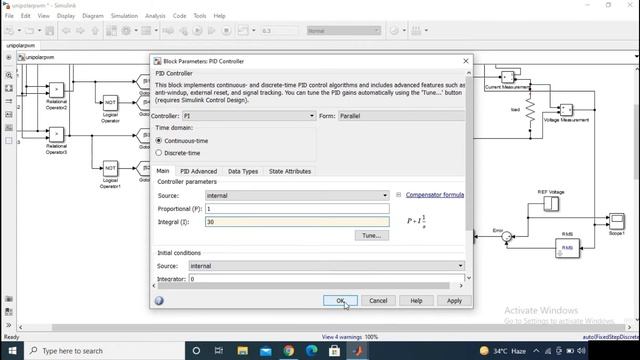Click the Step Forward simulation icon
640x360 pixels.
[211, 31]
